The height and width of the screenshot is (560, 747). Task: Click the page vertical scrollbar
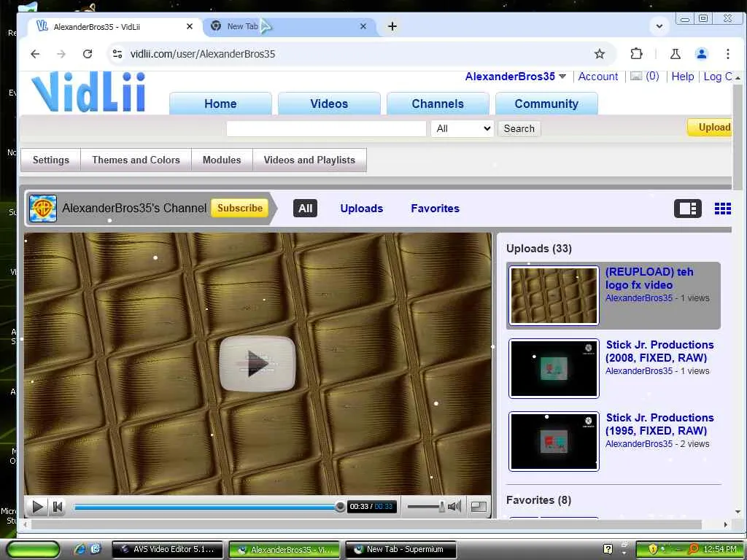click(x=738, y=138)
